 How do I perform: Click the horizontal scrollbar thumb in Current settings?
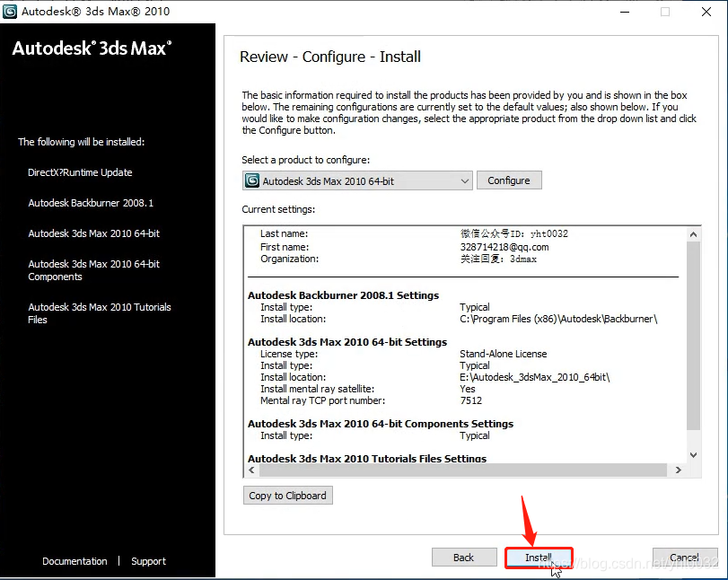(x=463, y=470)
